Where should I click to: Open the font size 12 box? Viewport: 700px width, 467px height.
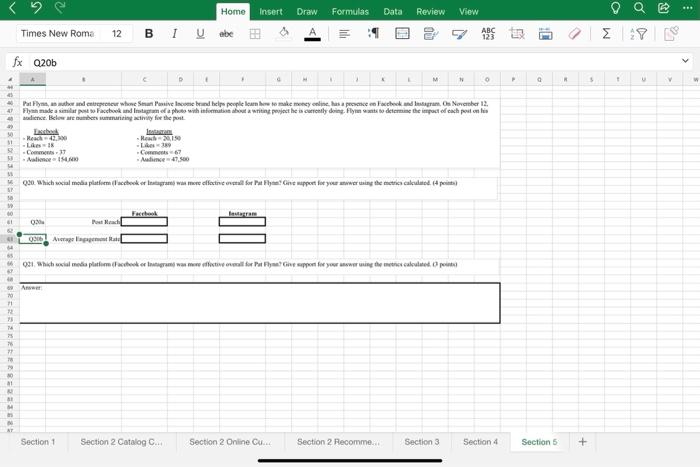coord(117,33)
